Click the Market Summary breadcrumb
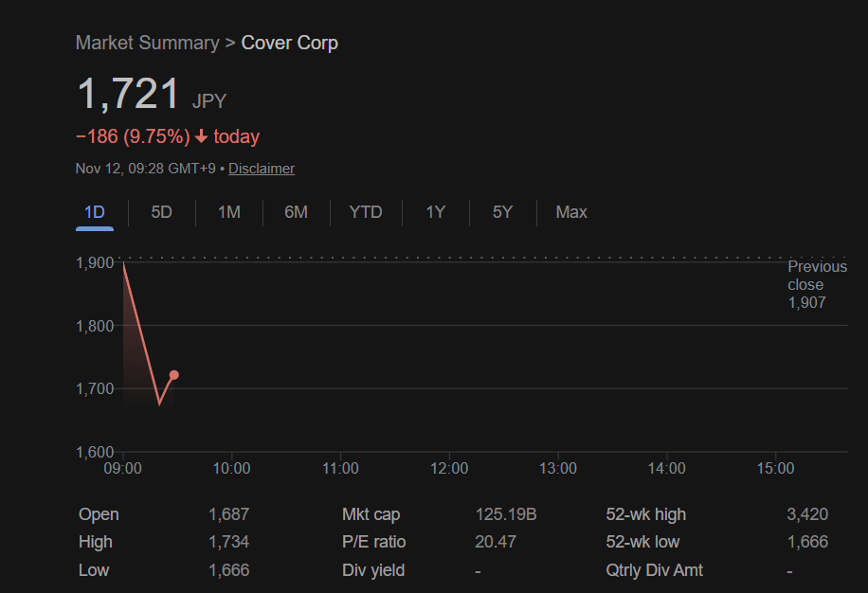The image size is (868, 593). tap(147, 43)
